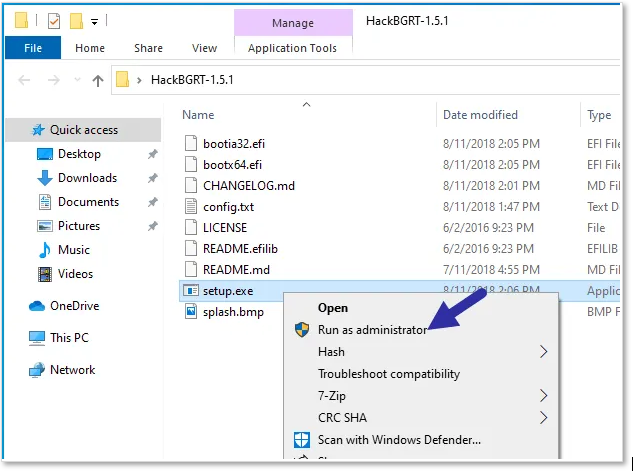Select Scan with Windows Defender

click(399, 440)
